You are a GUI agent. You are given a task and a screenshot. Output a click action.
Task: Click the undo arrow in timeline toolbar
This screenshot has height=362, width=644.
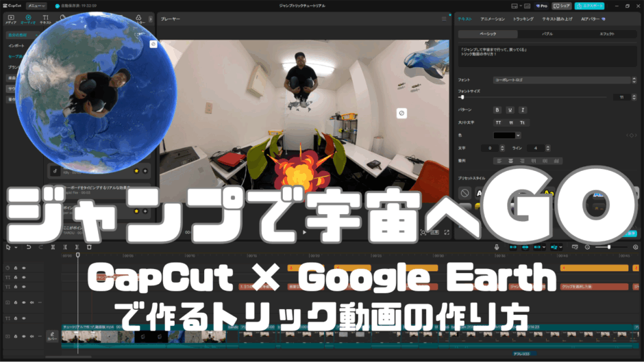(x=29, y=246)
